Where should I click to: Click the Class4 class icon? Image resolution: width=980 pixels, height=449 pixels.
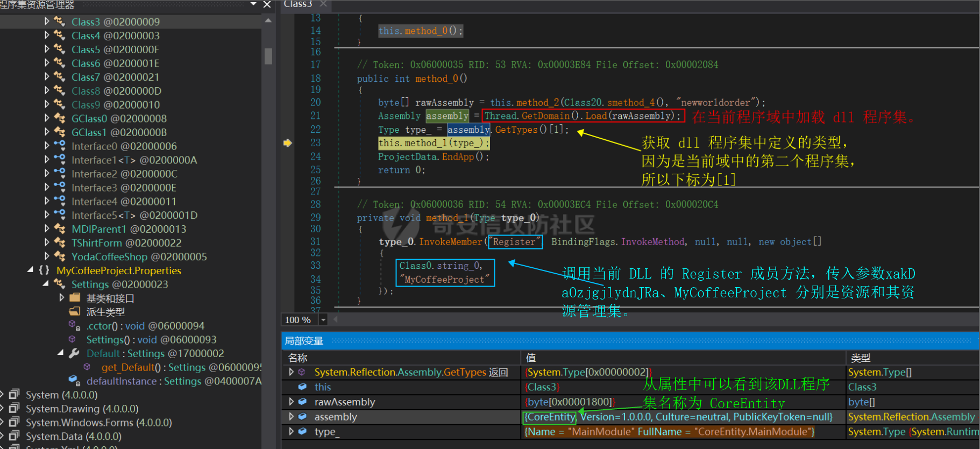[60, 35]
